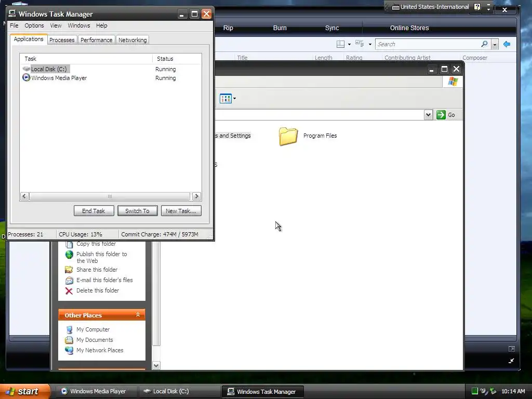Image resolution: width=532 pixels, height=399 pixels.
Task: Select the Local Disk (C:) task row
Action: click(110, 69)
